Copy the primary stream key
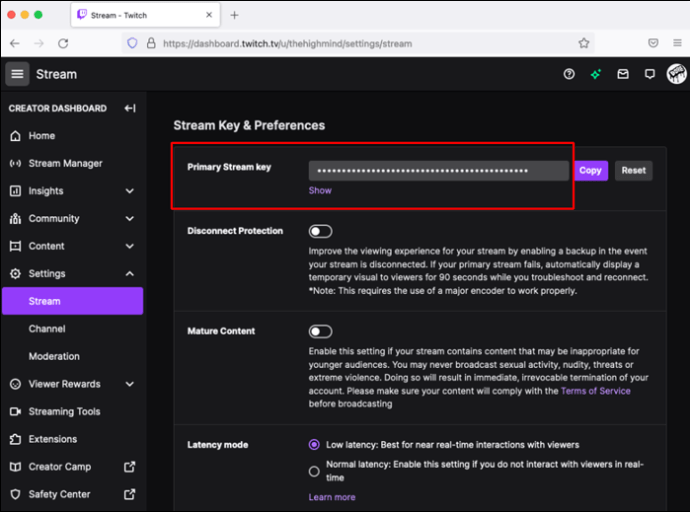Viewport: 690px width, 512px height. click(x=591, y=171)
